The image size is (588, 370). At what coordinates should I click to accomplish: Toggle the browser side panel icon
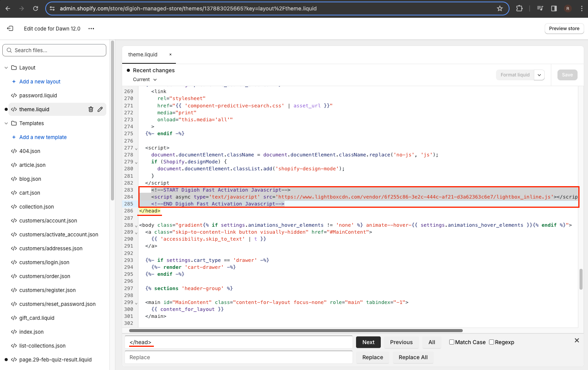point(554,8)
